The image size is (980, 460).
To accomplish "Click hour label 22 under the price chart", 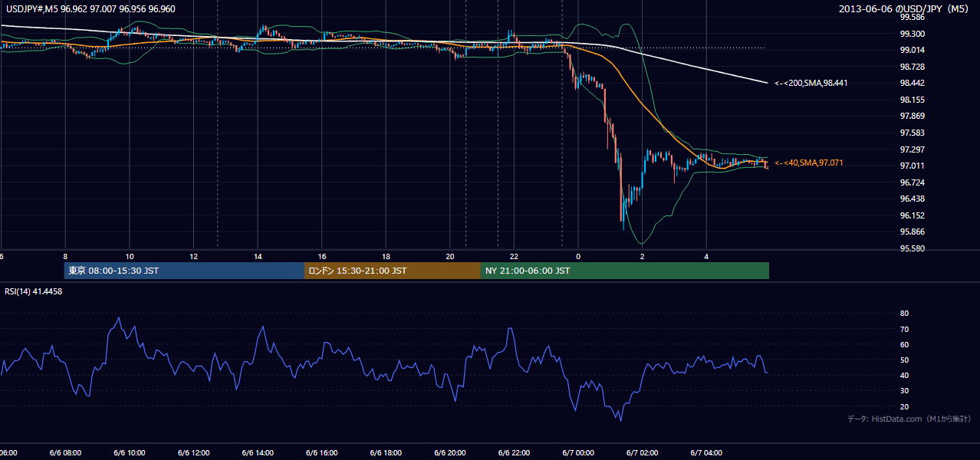I will click(515, 256).
